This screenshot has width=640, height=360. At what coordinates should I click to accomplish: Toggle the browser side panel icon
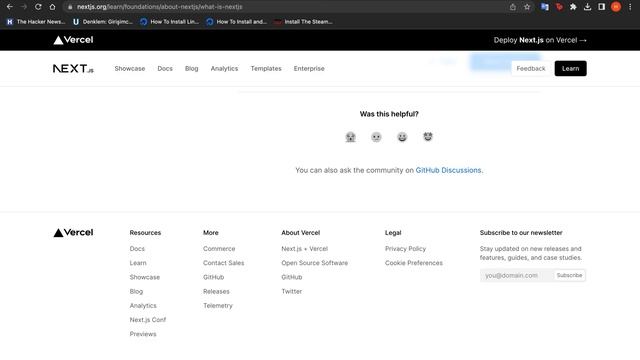coord(602,7)
